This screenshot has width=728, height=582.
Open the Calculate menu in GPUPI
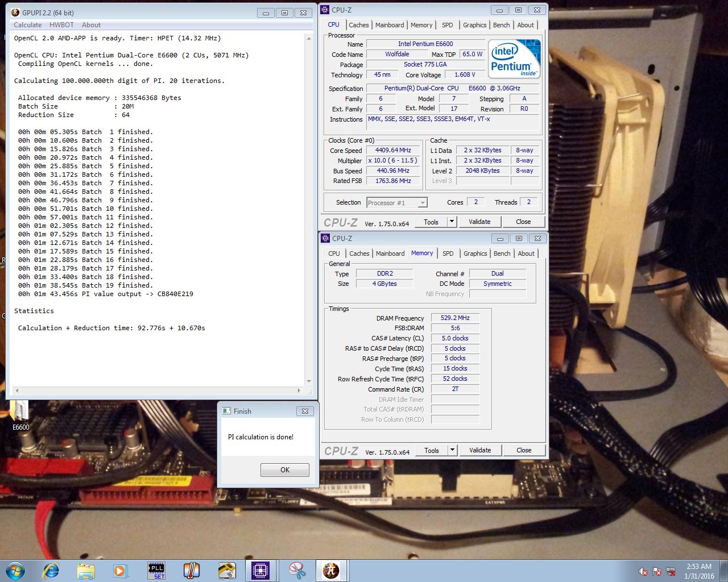[27, 25]
